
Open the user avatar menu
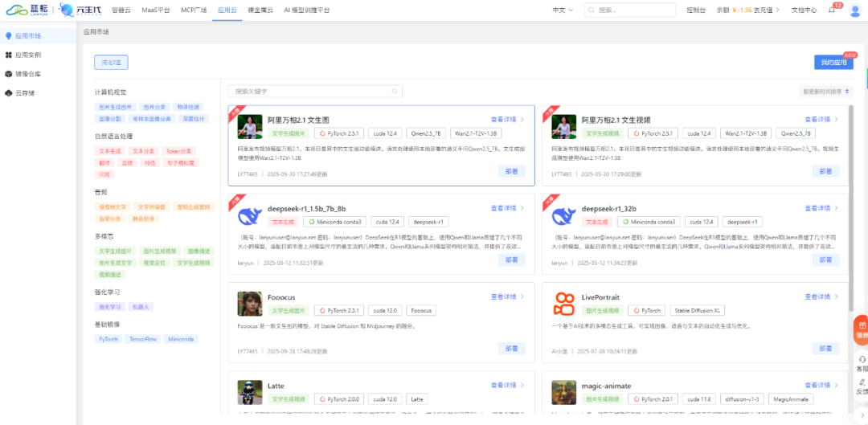click(x=855, y=10)
